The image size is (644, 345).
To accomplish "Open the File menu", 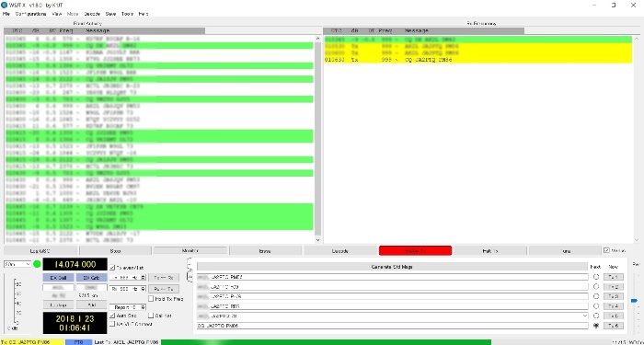I will tap(6, 14).
